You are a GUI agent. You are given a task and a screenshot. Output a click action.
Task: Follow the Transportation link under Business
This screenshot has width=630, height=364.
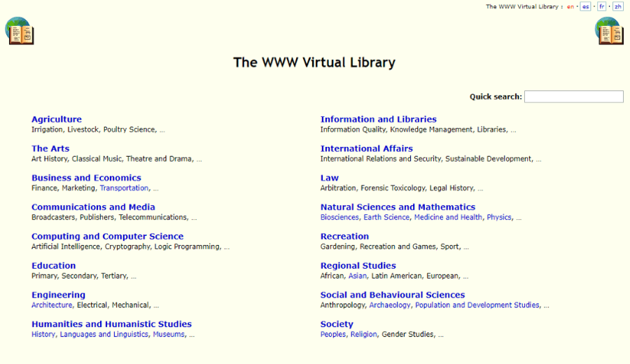124,188
